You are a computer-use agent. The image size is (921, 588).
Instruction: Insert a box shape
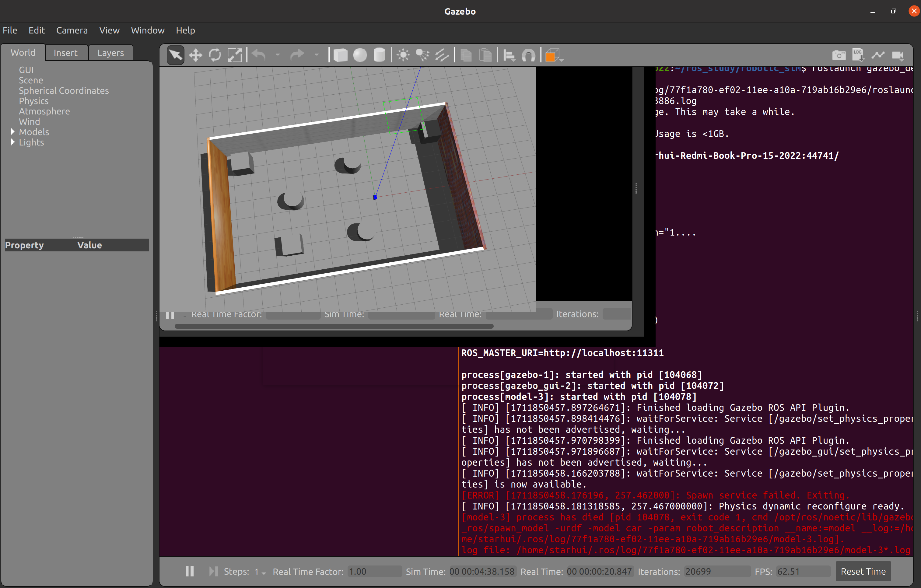[340, 55]
